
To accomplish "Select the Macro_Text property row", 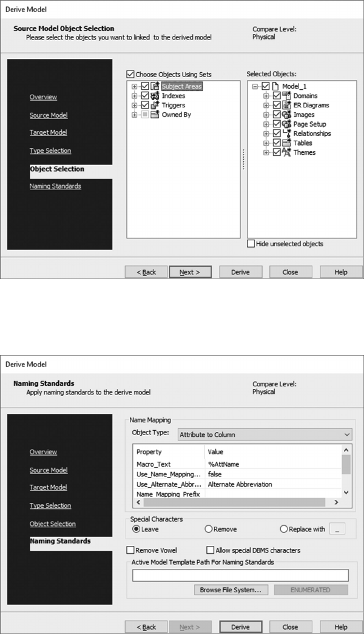I will 237,464.
